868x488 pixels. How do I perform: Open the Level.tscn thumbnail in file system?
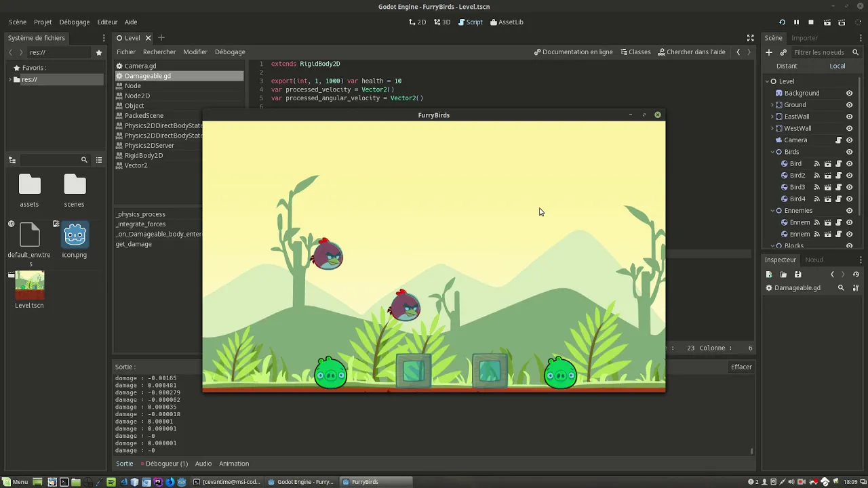click(x=29, y=285)
